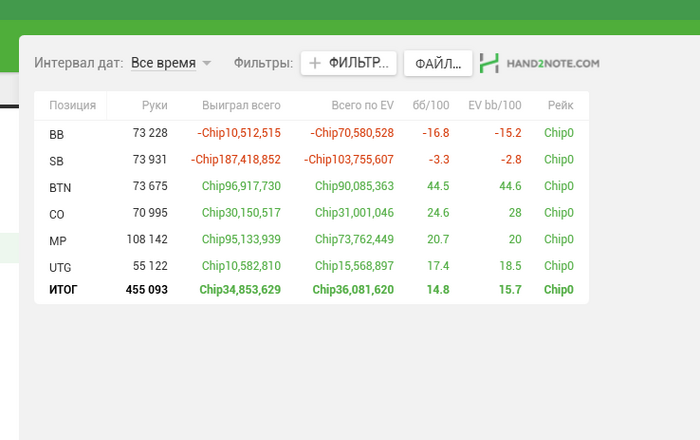
Task: Open the ФАЙЛ... button
Action: coord(438,63)
